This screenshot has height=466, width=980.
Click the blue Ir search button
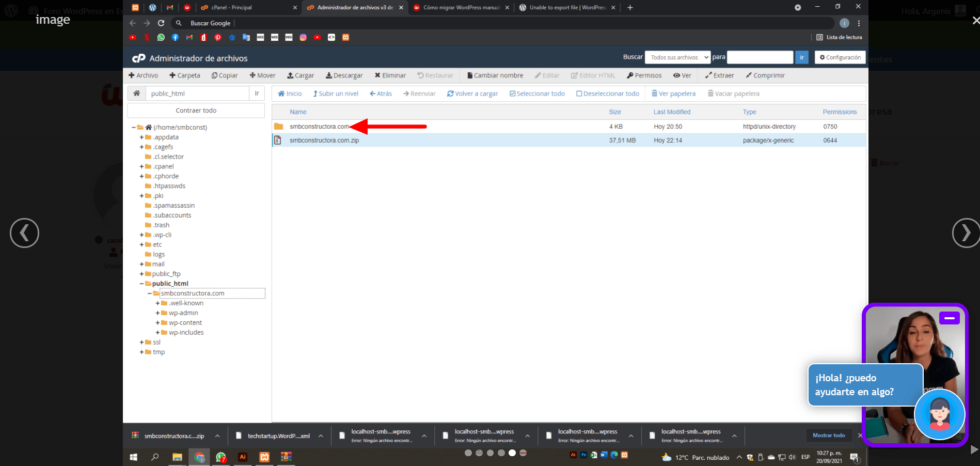802,57
